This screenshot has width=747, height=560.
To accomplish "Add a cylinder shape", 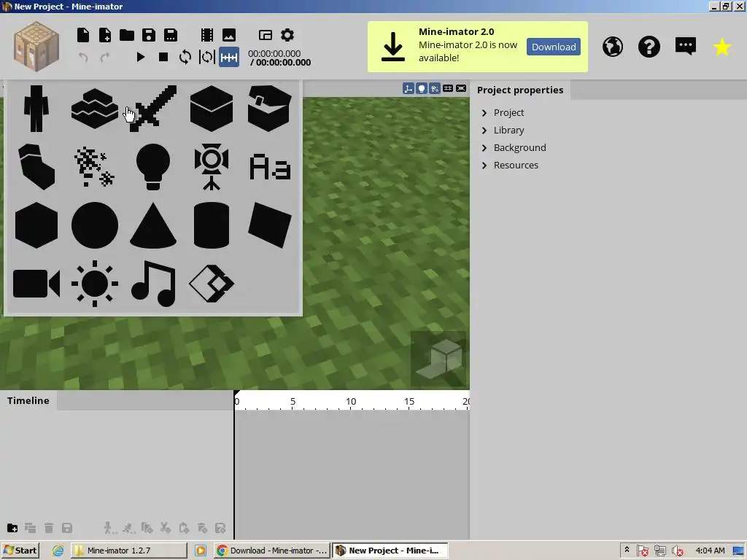I will (x=212, y=225).
